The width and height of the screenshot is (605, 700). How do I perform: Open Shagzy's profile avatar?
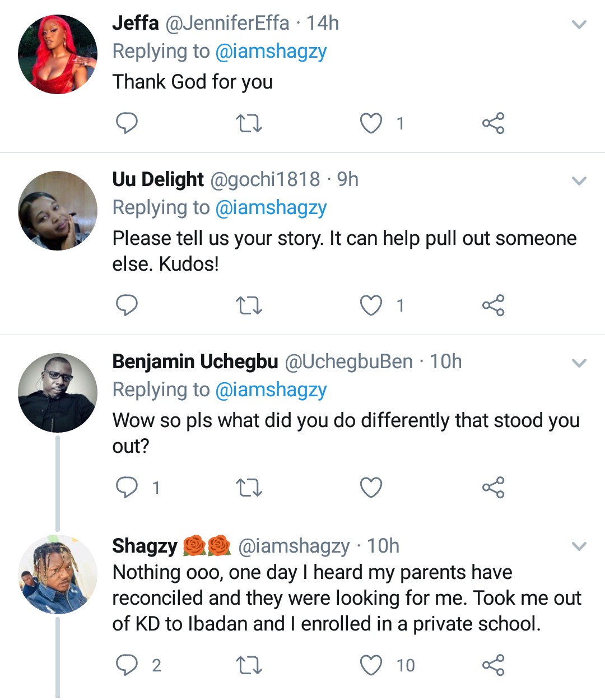[58, 574]
